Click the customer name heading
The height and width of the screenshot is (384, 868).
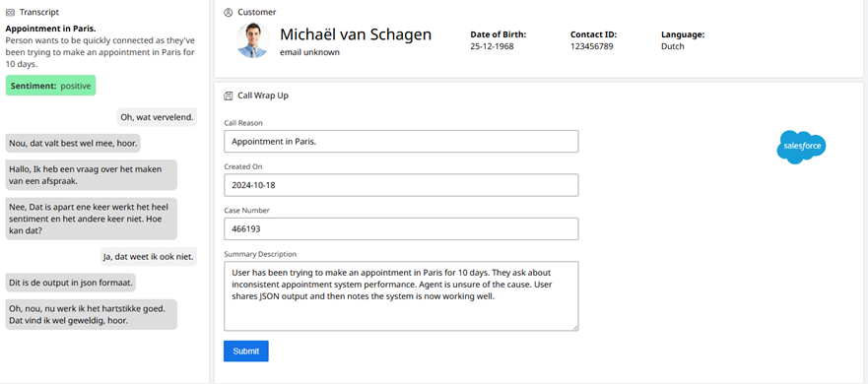[x=356, y=34]
